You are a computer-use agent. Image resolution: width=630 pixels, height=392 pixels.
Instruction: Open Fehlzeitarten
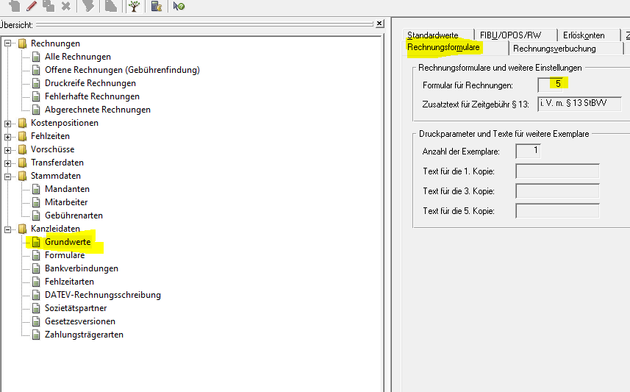(69, 282)
